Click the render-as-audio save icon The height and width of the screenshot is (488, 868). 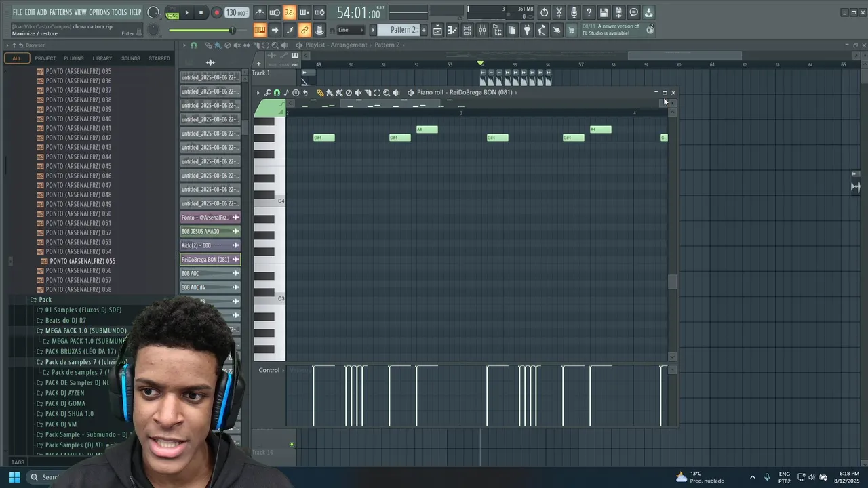(x=618, y=12)
